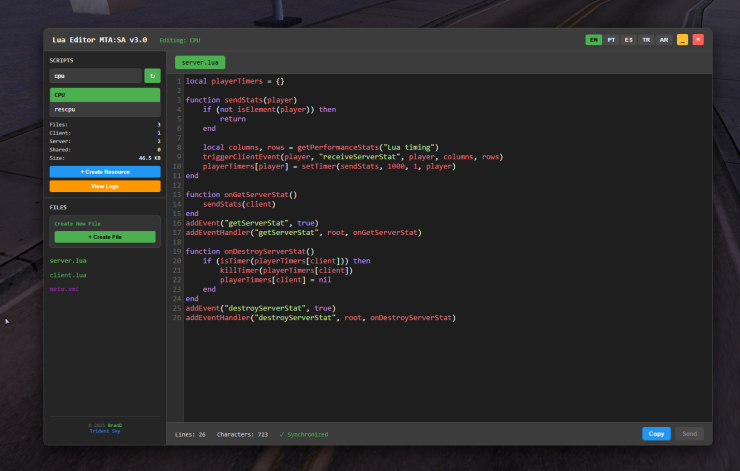Minimize the Lua Editor with yellow button
This screenshot has height=471, width=740.
click(x=682, y=39)
